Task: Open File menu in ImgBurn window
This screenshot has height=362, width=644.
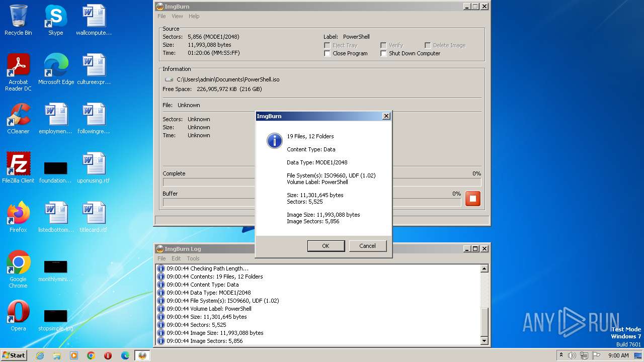Action: [162, 16]
